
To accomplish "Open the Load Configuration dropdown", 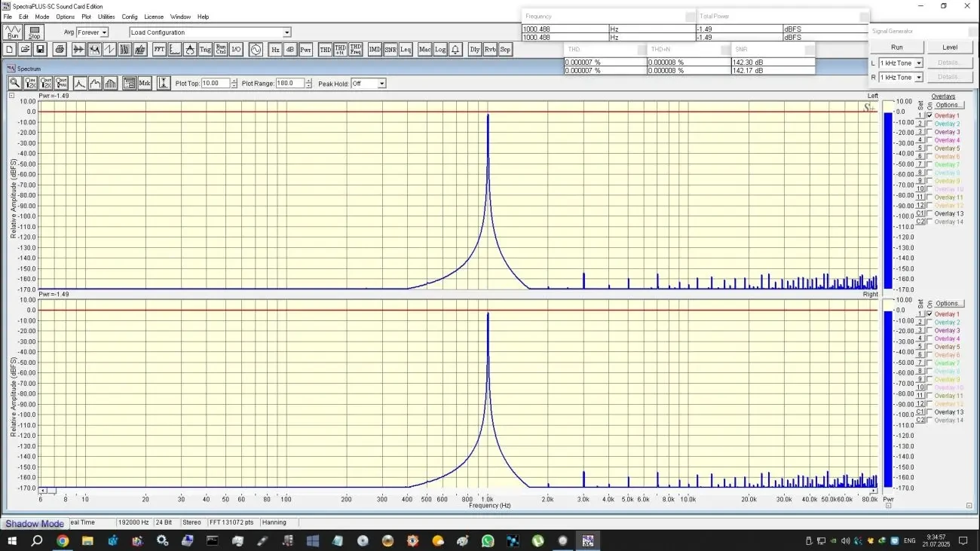I will pos(286,32).
